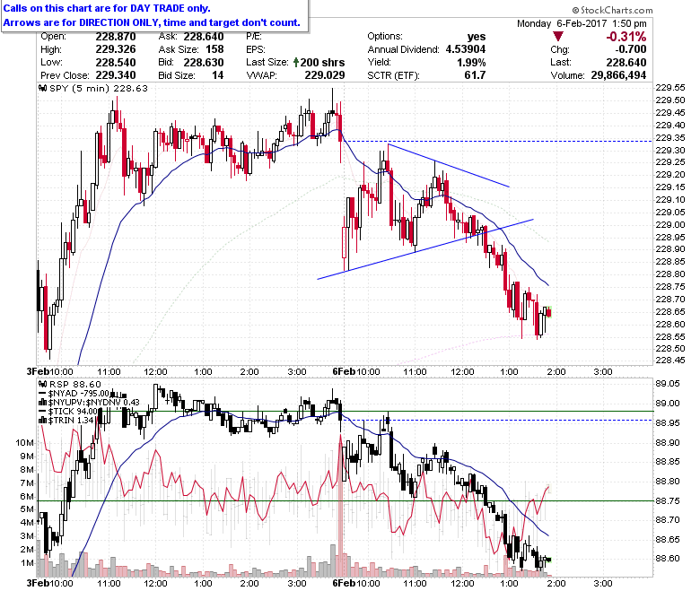Click the candlestick legend icon beside SPY (5 min)
Viewport: 700px width, 591px height.
[x=43, y=88]
